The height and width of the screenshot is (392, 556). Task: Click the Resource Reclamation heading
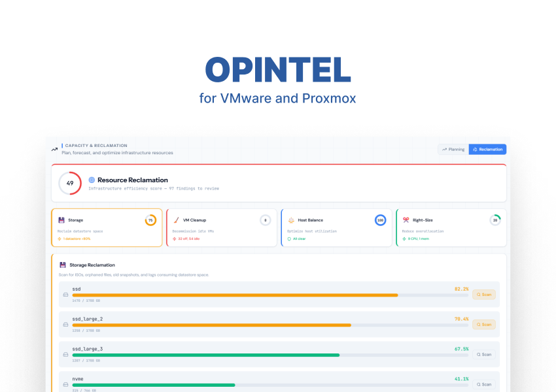click(133, 180)
